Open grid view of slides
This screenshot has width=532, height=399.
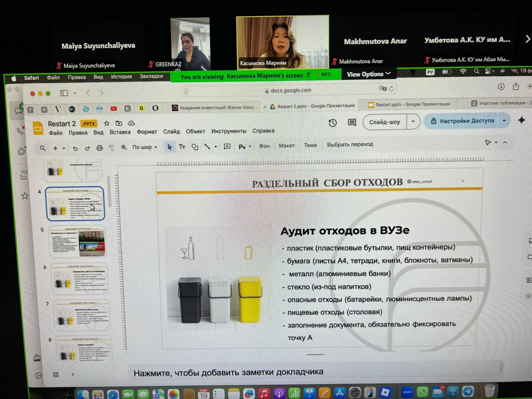point(56,375)
